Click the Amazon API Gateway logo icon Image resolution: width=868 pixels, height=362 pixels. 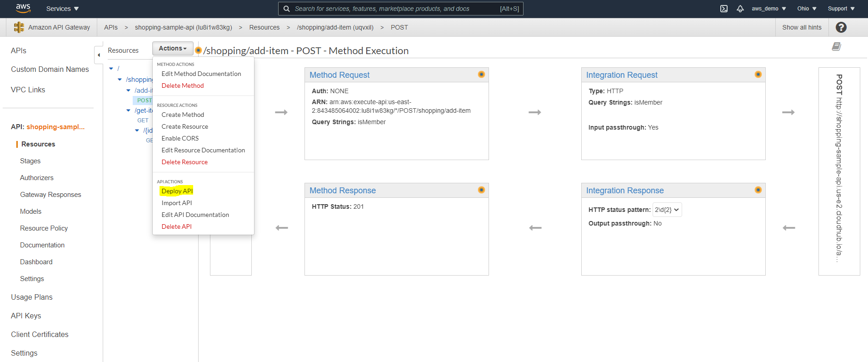(19, 27)
